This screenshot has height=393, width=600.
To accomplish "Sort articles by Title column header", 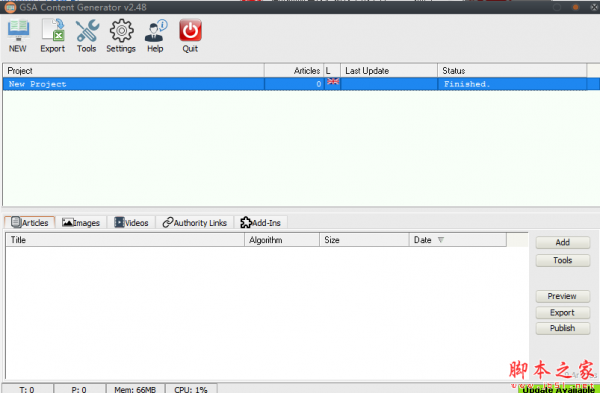I will 125,240.
